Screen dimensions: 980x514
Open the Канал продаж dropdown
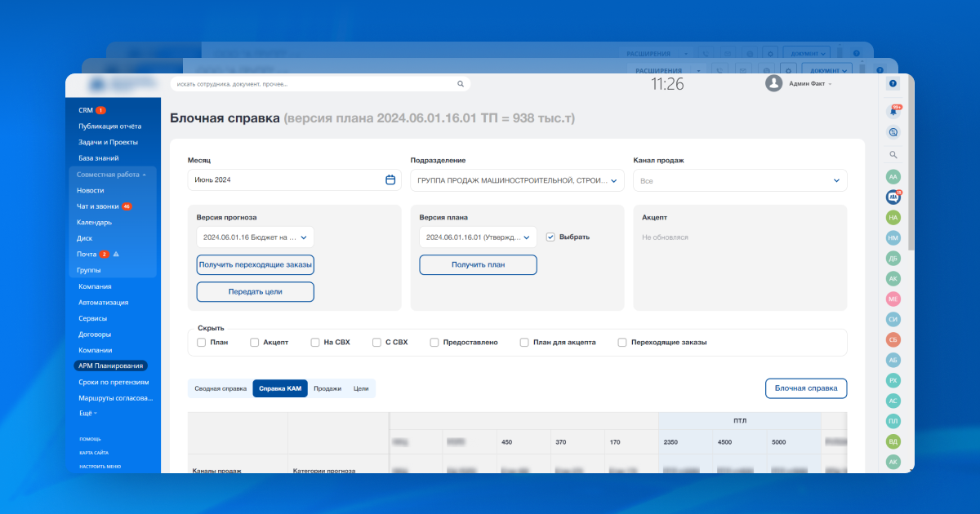pos(740,180)
